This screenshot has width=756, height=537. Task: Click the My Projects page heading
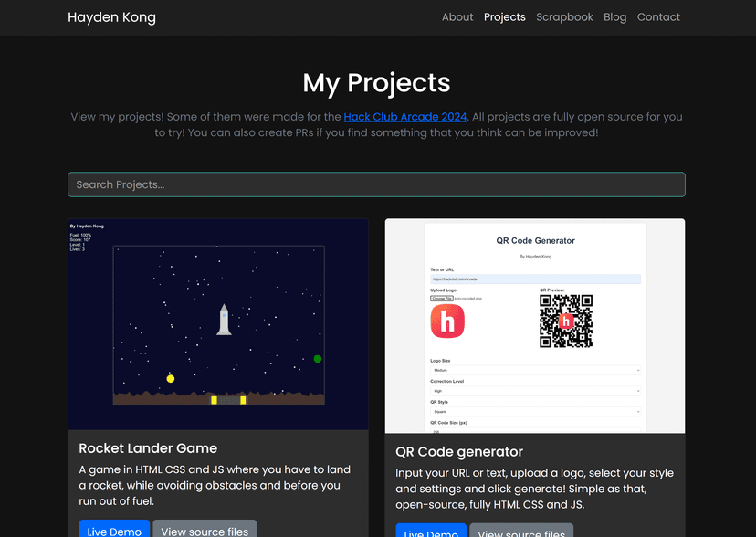tap(376, 83)
